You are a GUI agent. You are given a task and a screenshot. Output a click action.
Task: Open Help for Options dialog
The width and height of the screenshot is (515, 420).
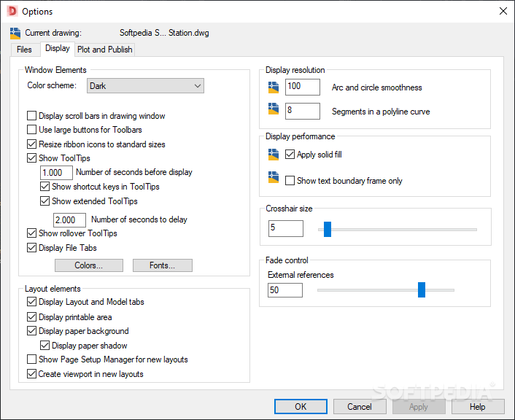478,407
